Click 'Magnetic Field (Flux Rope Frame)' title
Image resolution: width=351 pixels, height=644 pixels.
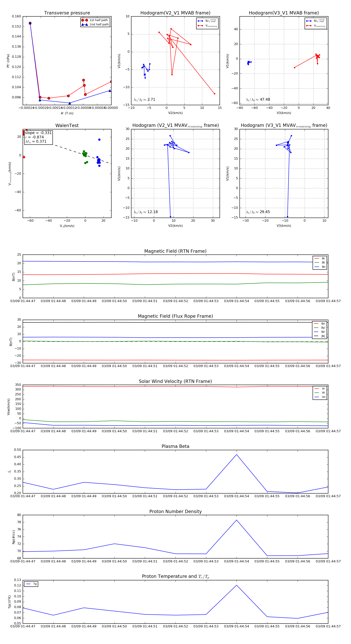[175, 316]
